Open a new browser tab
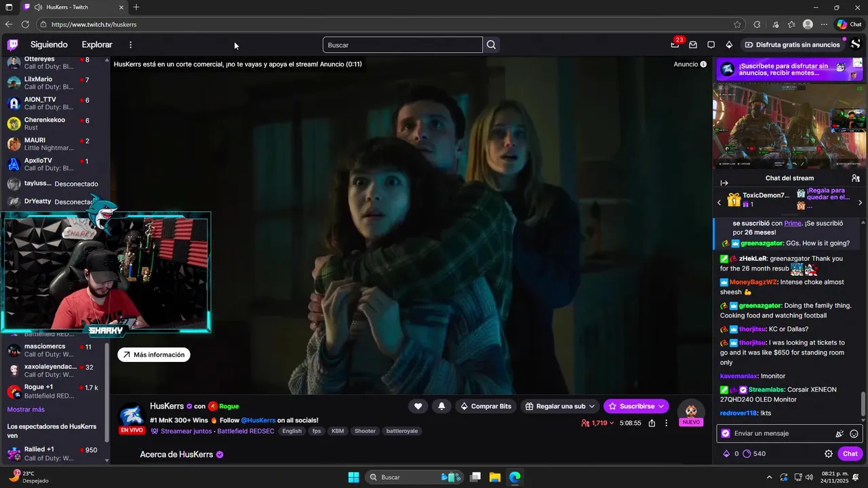This screenshot has height=488, width=868. click(136, 7)
